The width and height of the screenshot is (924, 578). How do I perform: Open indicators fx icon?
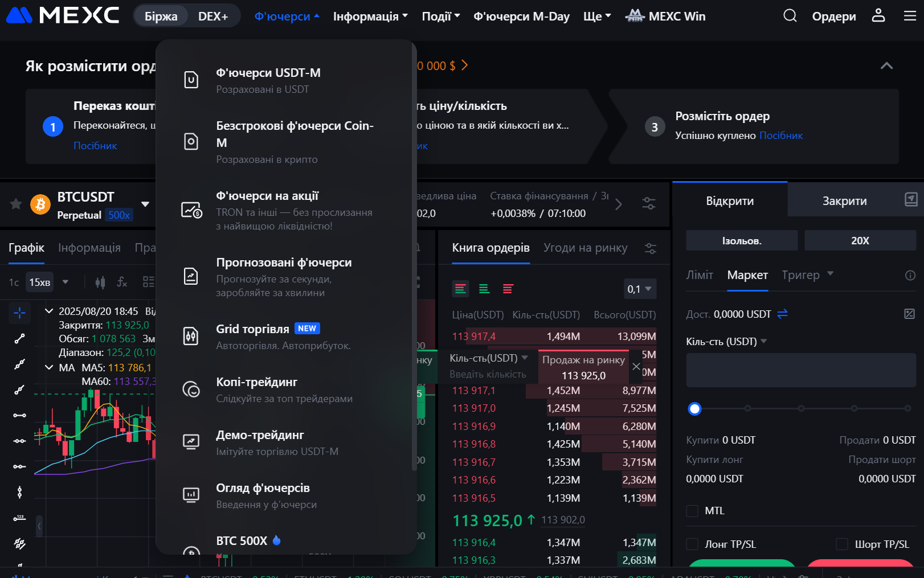[x=122, y=282]
